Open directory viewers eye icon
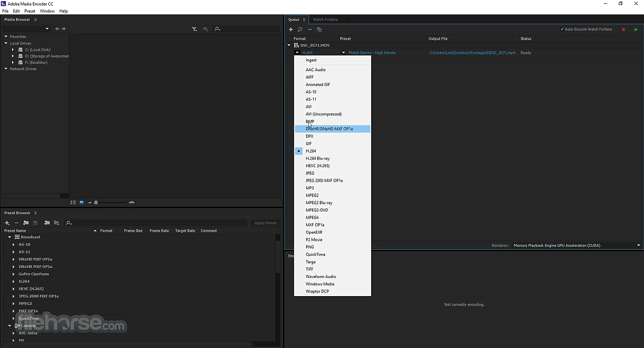 205,29
